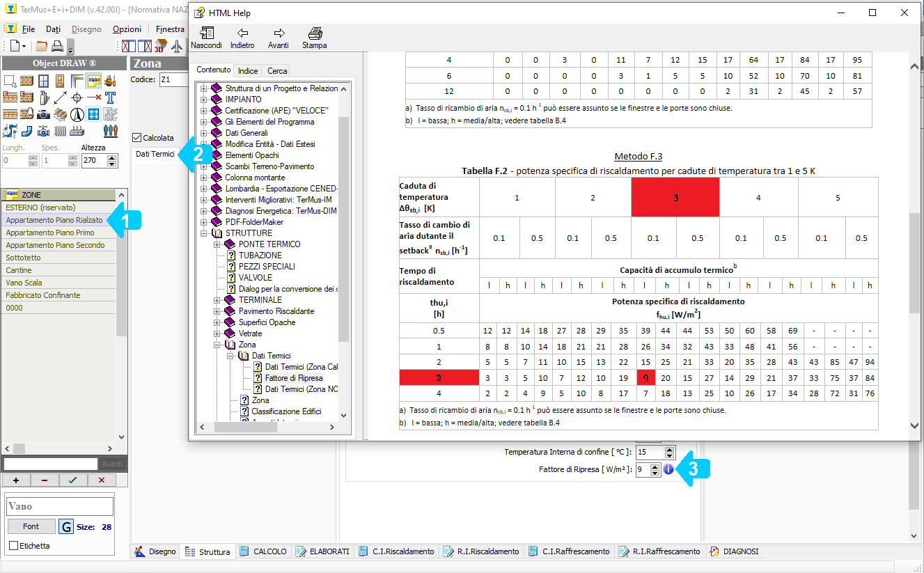Expand the PONTE TERMICO tree node
Image resolution: width=924 pixels, height=573 pixels.
(x=217, y=244)
